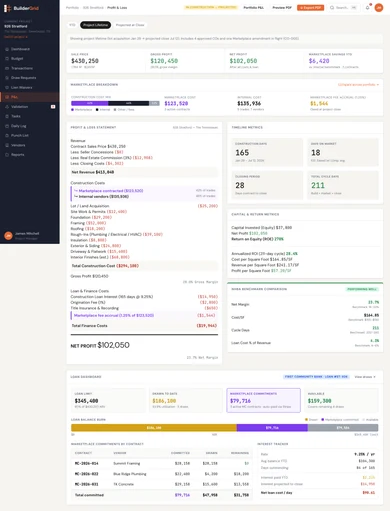Click the Total Cycle Days 211 tile
Viewport: 390px width, 511px height.
click(x=343, y=185)
